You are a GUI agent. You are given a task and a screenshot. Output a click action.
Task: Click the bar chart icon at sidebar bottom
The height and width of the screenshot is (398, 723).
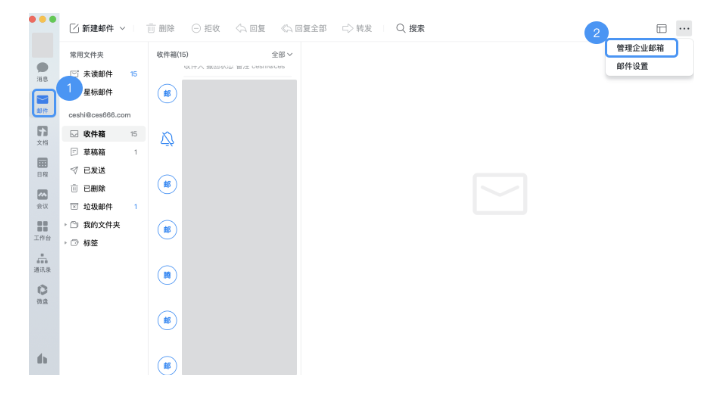(x=42, y=358)
